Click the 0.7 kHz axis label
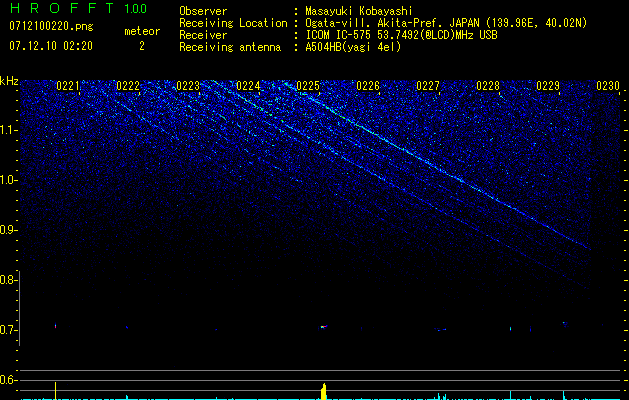 pyautogui.click(x=8, y=330)
